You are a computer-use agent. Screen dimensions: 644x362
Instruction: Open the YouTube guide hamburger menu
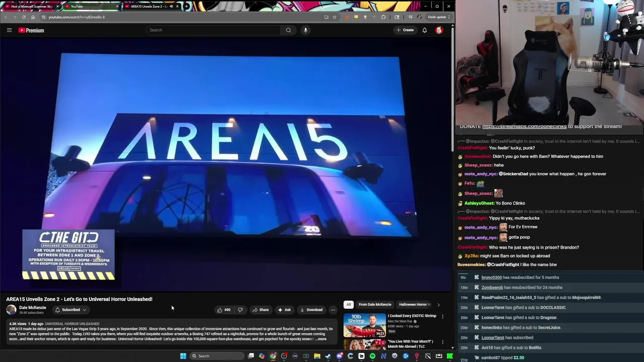tap(9, 30)
